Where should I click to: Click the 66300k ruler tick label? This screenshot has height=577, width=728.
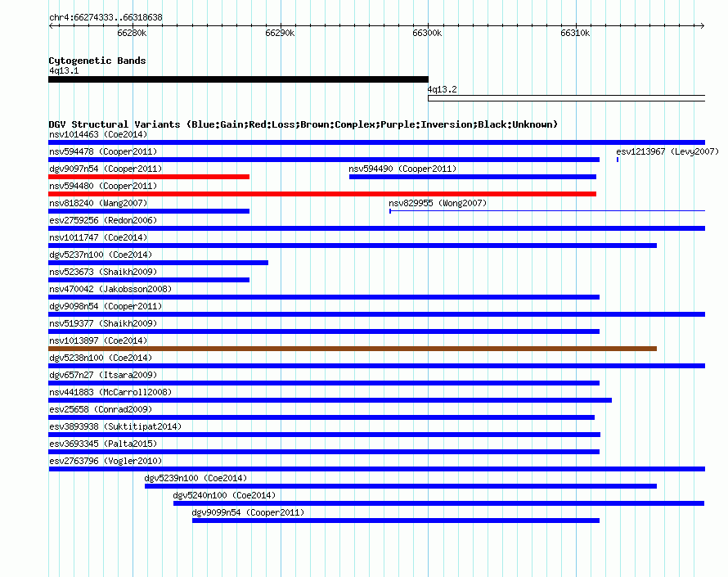[x=427, y=33]
